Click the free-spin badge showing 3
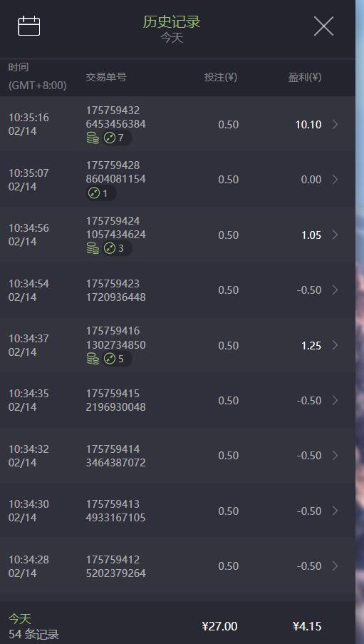 (x=117, y=248)
